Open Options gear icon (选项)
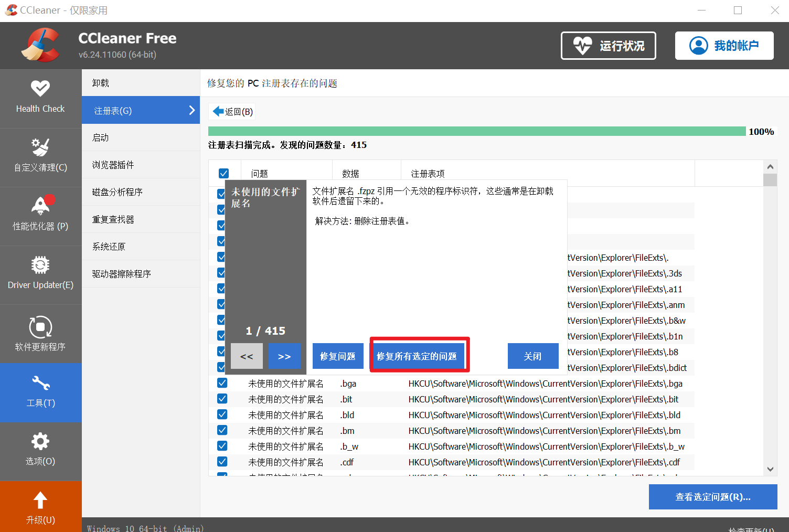The height and width of the screenshot is (532, 789). [x=40, y=441]
